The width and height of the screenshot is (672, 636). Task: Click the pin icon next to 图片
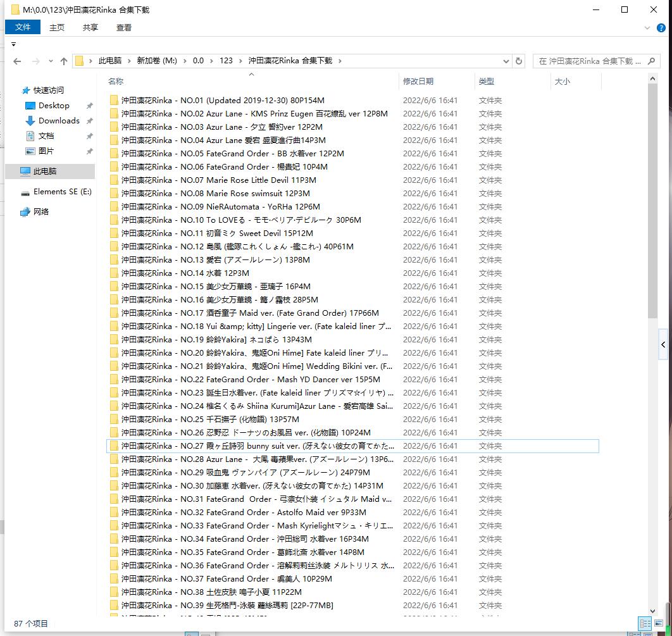90,151
